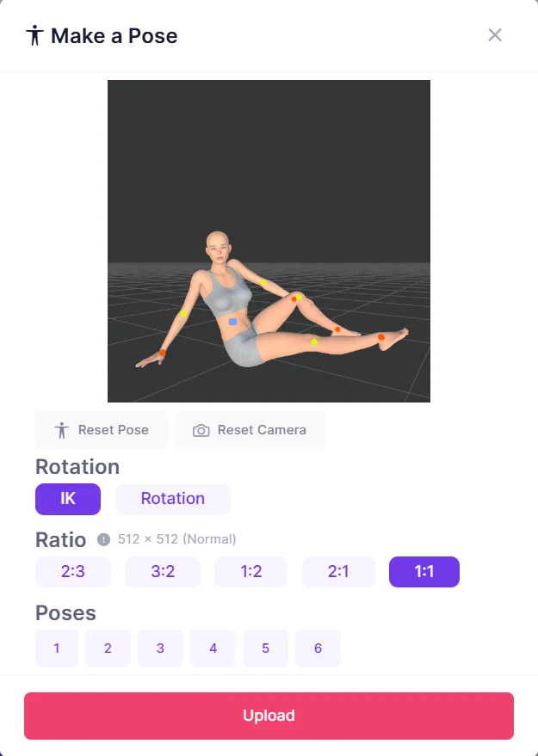The image size is (538, 756).
Task: Click the figure icon in the dialog header
Action: 35,35
